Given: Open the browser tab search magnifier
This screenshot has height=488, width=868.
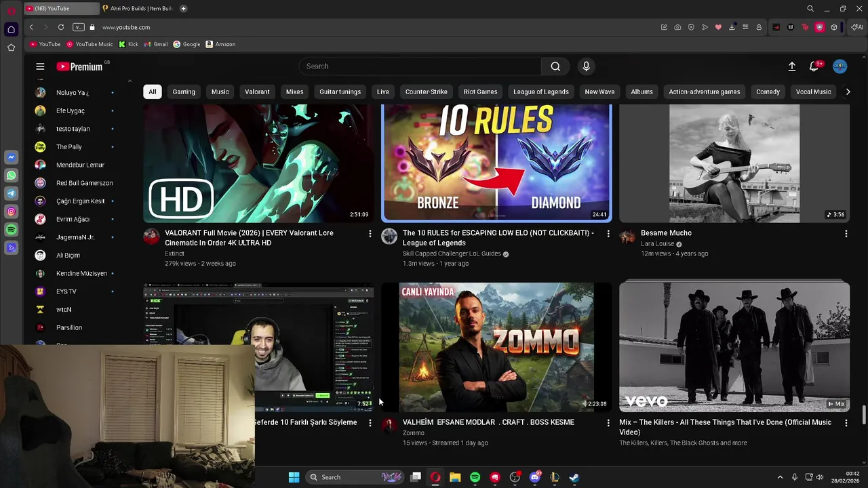Looking at the screenshot, I should [810, 9].
